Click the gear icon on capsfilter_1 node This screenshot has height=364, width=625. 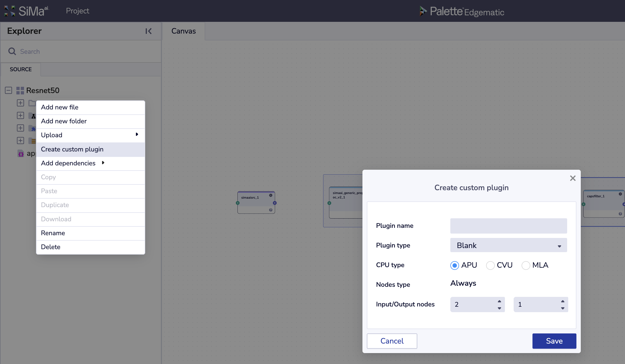[620, 194]
